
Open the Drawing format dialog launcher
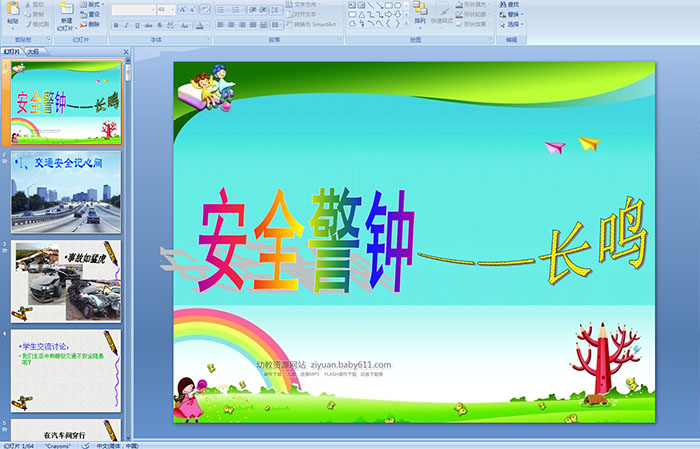coord(491,40)
